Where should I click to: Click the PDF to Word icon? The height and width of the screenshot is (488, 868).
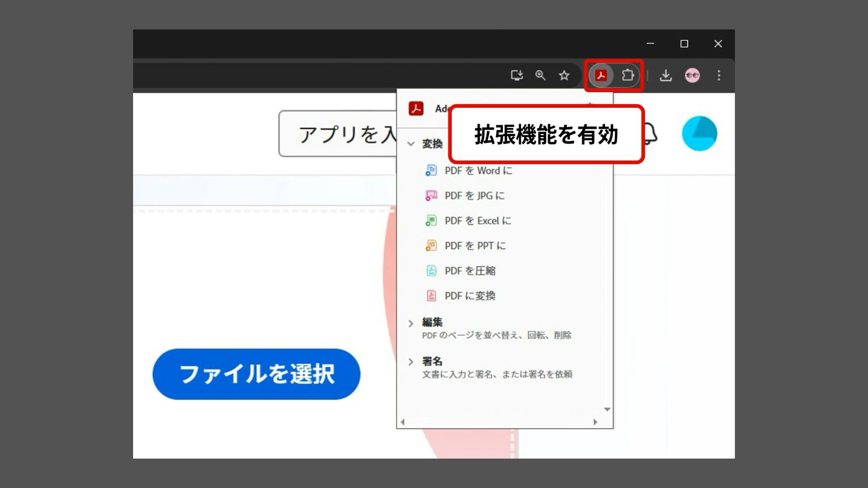tap(431, 170)
